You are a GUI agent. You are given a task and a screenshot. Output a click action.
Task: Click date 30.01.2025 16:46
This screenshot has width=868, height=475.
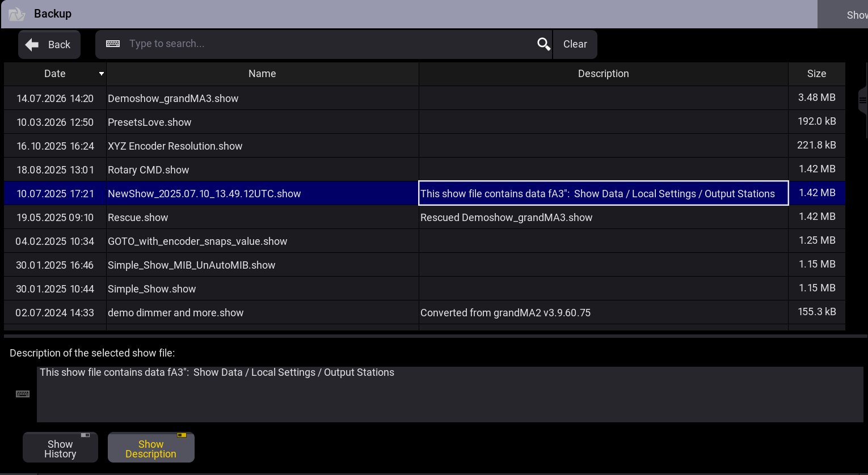55,265
